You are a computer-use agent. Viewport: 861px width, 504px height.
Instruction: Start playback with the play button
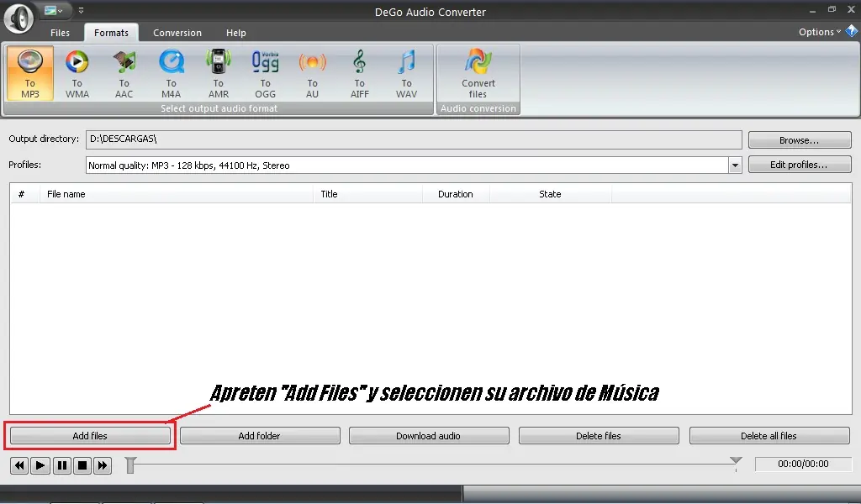[40, 465]
